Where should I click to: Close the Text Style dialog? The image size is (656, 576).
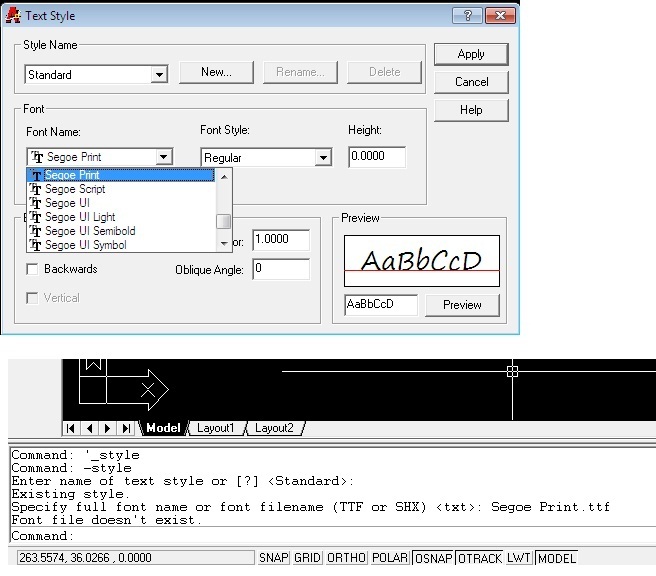pos(500,16)
